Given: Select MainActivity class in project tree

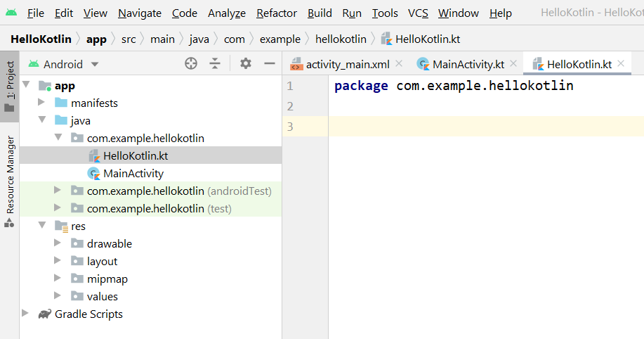Looking at the screenshot, I should pos(133,173).
